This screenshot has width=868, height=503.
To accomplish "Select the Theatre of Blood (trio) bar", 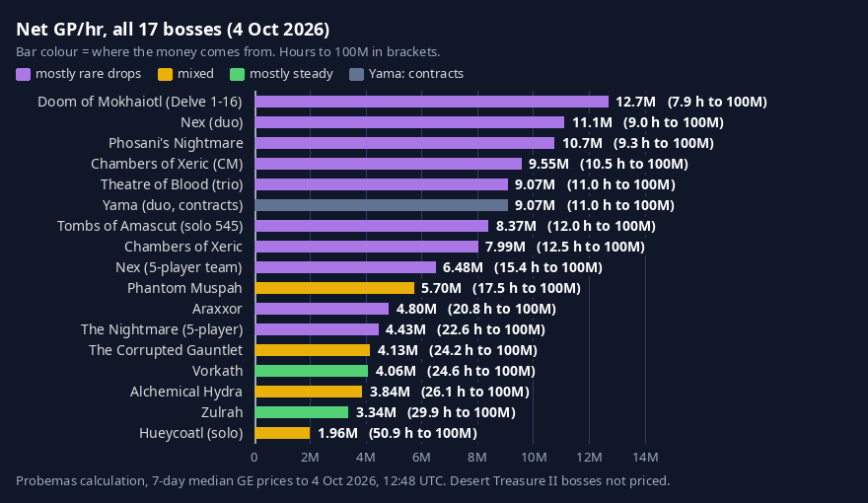I will 382,184.
